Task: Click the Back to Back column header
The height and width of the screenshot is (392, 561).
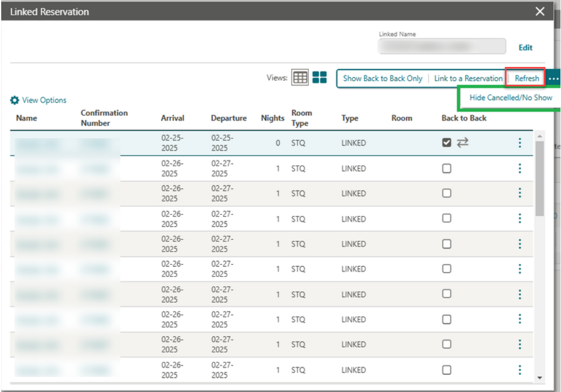Action: tap(464, 118)
